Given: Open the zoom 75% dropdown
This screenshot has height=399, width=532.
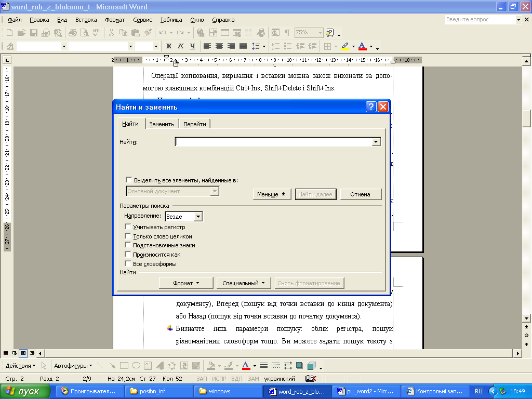Looking at the screenshot, I should coord(320,33).
